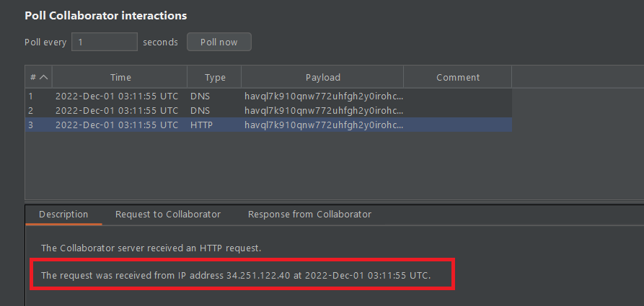644x306 pixels.
Task: Click the Poll now button
Action: point(219,42)
